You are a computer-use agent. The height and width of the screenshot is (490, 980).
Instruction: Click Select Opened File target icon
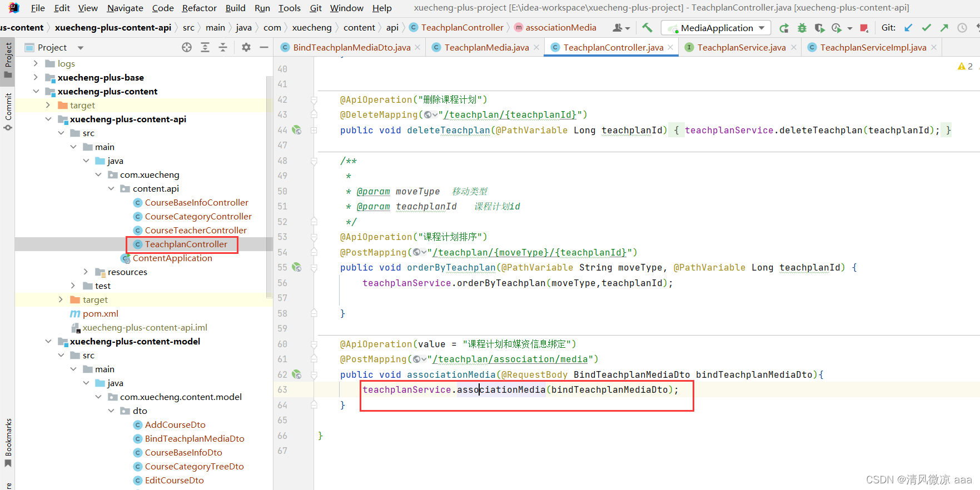pyautogui.click(x=187, y=48)
